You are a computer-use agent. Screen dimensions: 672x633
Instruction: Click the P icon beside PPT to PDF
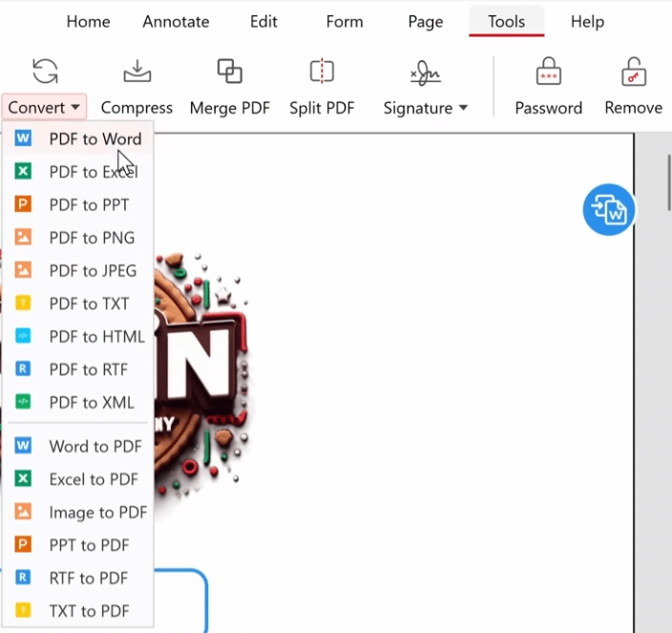[23, 544]
